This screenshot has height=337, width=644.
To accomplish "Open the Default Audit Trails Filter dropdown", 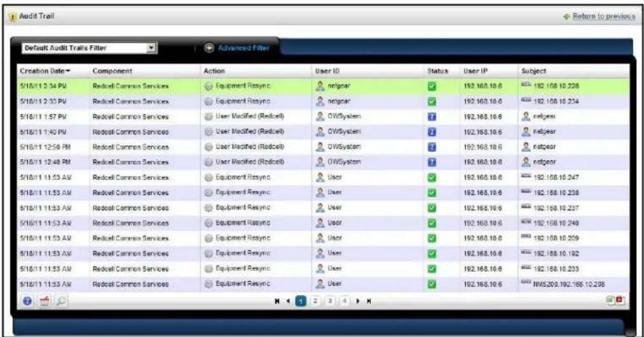I will [88, 48].
